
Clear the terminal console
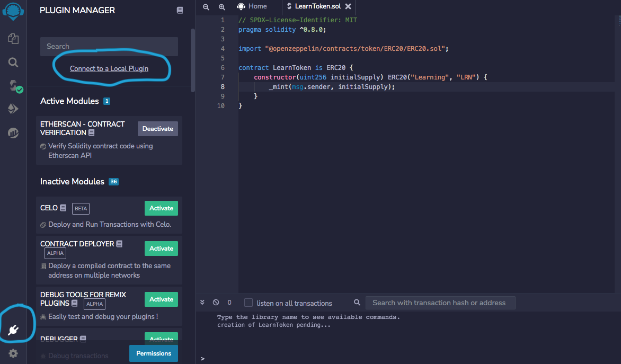216,302
